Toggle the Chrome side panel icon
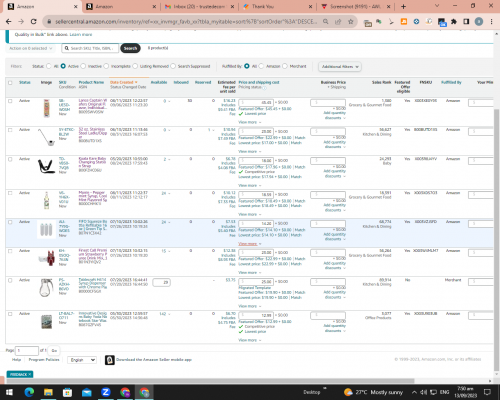The height and width of the screenshot is (400, 500). [466, 22]
